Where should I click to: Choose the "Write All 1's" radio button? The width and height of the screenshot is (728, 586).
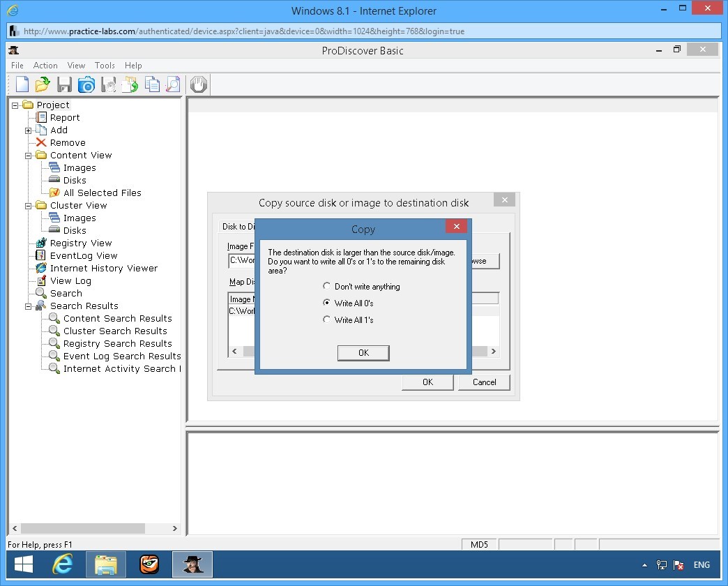(x=326, y=320)
